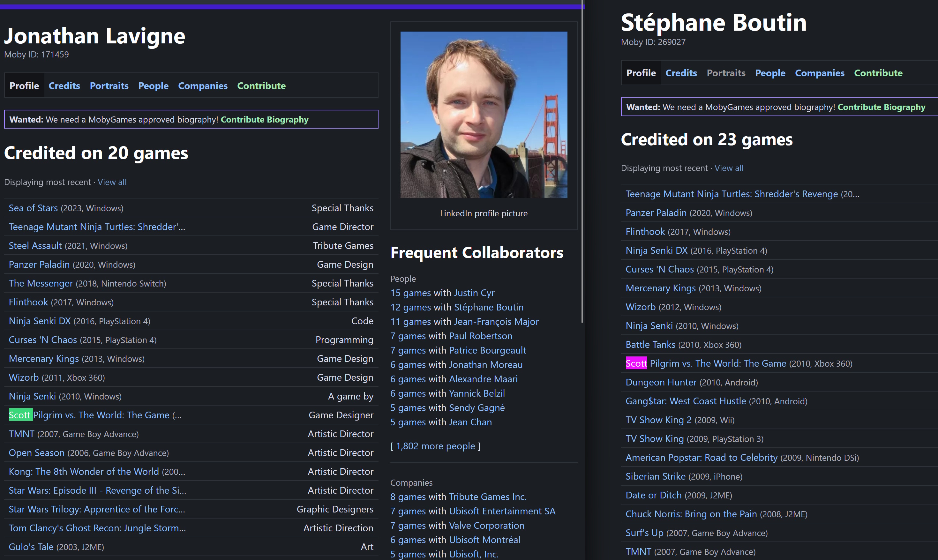Open TMNT link with Artistic Director credit
938x560 pixels.
tap(21, 434)
